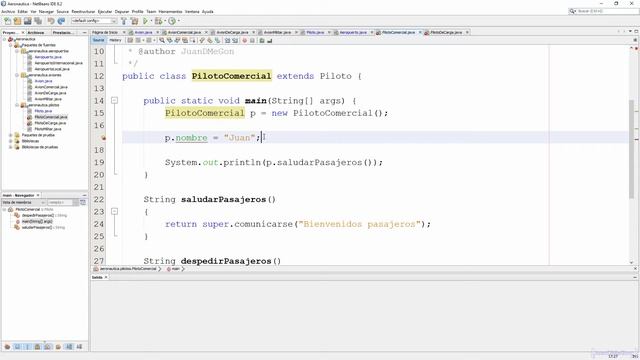Click the error badge beside line 17
This screenshot has width=640, height=360.
tap(104, 138)
